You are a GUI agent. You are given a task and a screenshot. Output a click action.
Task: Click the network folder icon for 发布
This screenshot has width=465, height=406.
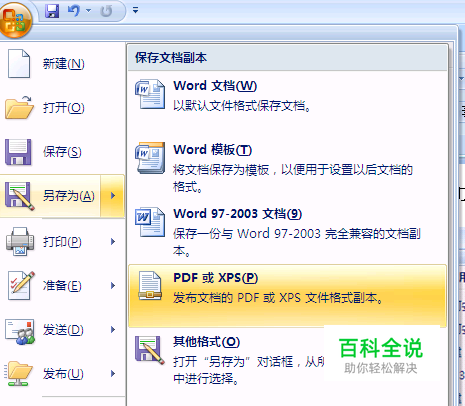point(18,374)
